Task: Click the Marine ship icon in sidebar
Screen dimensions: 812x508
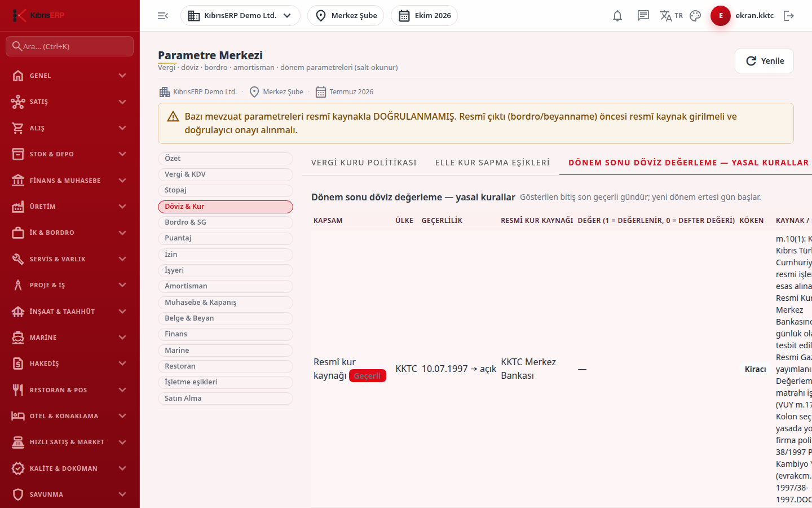Action: pos(18,338)
